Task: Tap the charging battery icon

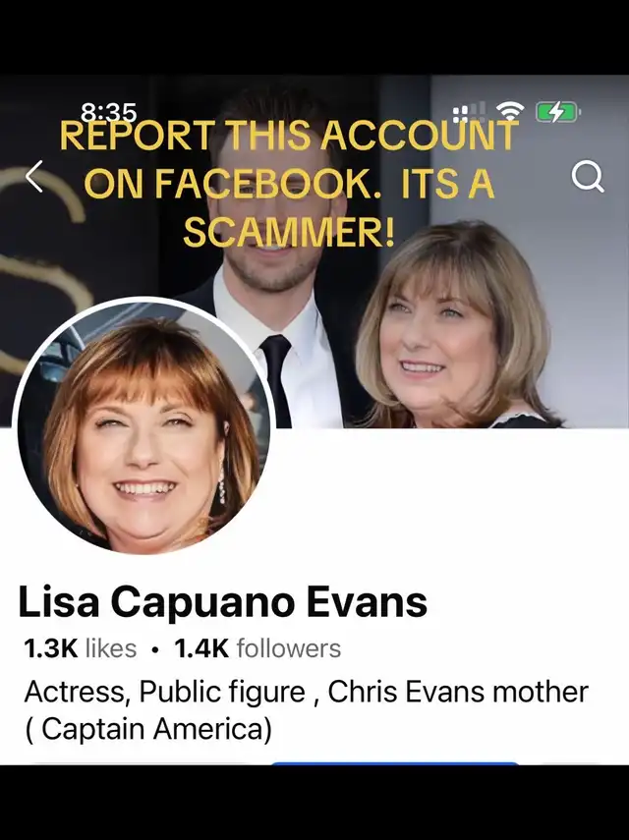Action: pos(559,112)
